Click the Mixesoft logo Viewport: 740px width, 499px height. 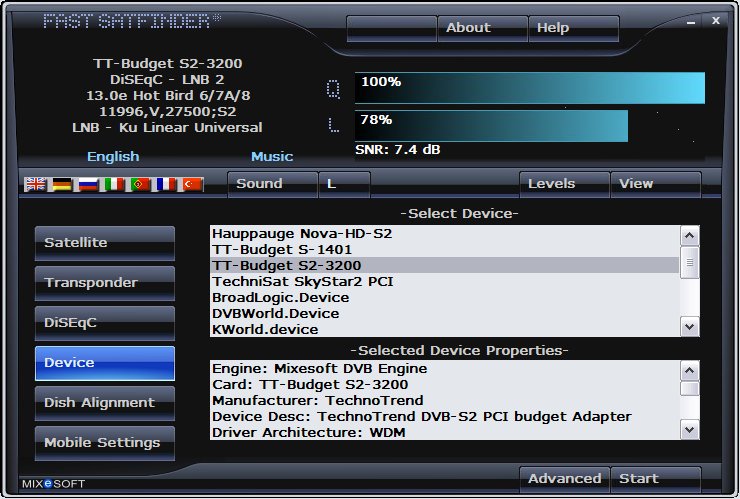coord(53,484)
